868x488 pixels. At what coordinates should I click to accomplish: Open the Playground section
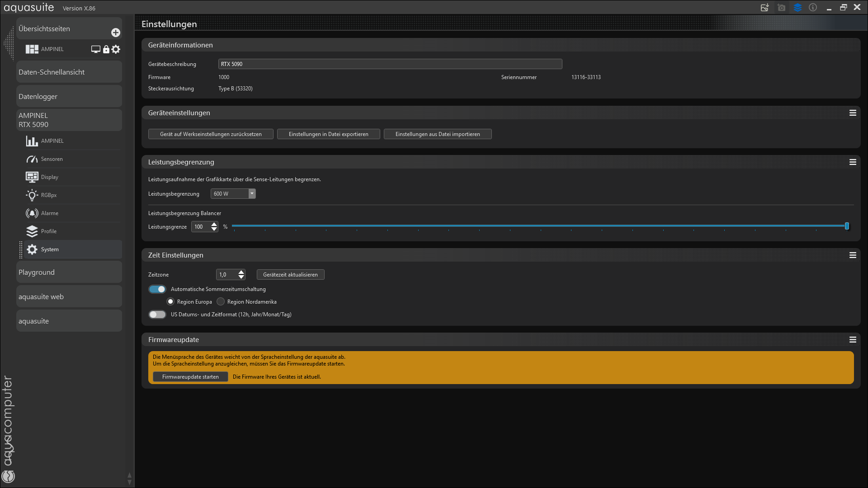[69, 272]
